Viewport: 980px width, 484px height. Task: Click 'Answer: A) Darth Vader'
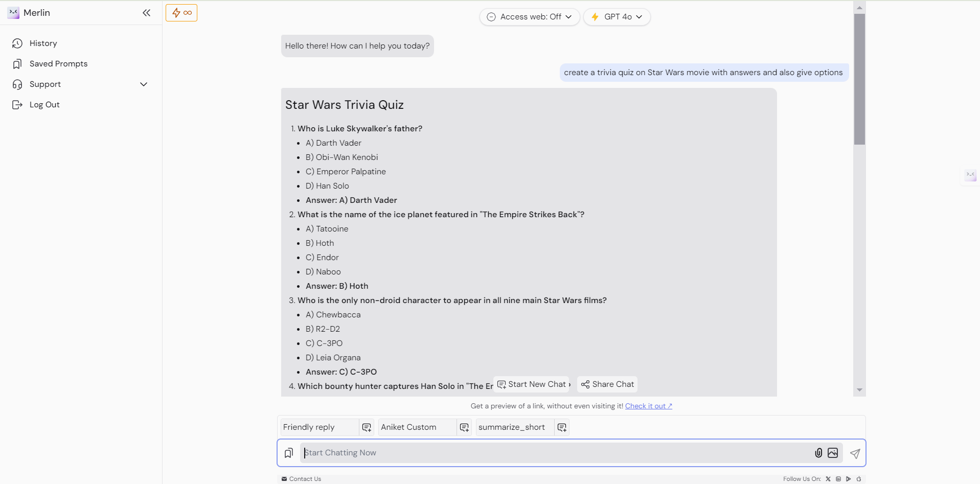pos(351,200)
